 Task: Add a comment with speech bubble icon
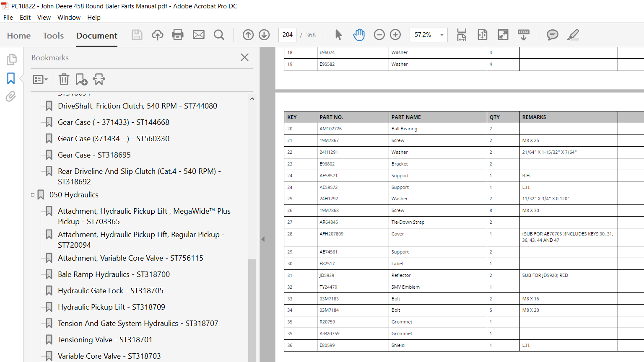tap(553, 35)
